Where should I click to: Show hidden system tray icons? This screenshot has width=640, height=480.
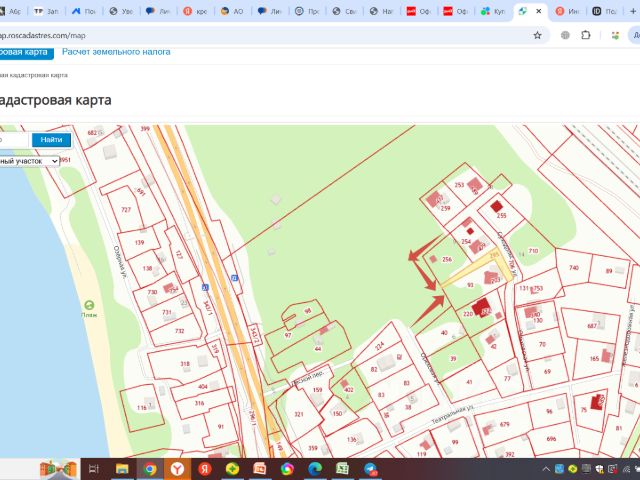tap(546, 469)
